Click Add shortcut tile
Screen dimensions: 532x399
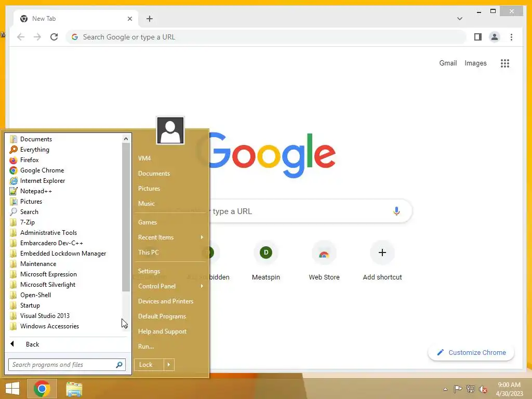coord(382,261)
